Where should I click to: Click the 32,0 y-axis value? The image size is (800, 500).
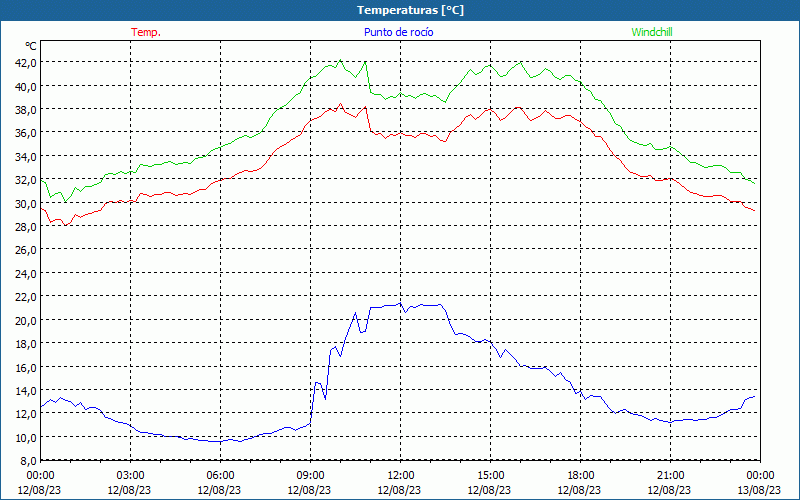point(27,180)
